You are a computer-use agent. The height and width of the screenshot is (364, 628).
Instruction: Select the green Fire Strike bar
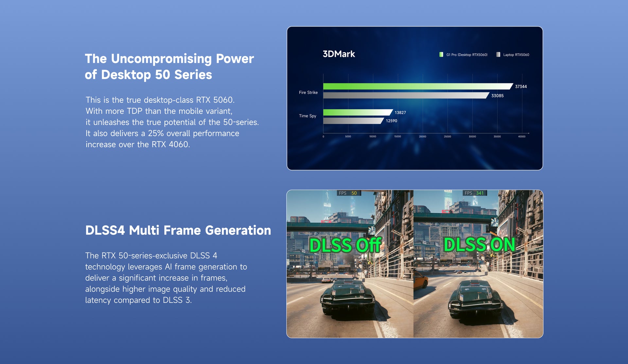(x=418, y=86)
